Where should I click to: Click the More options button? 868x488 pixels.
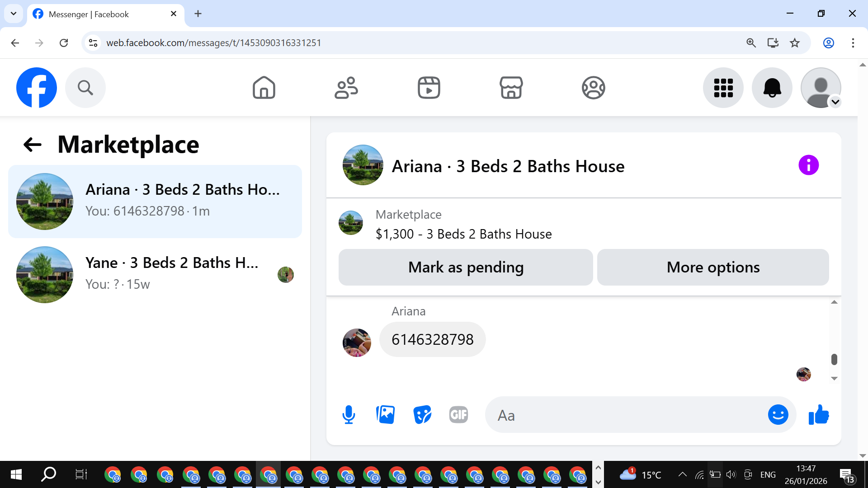point(713,267)
